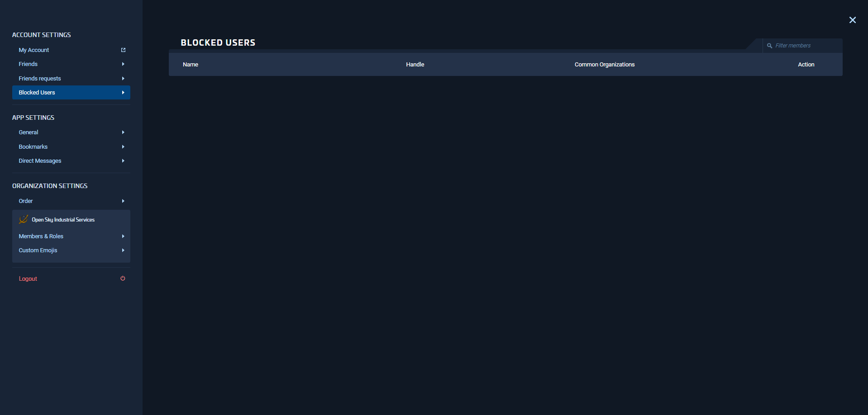The height and width of the screenshot is (415, 868).
Task: Open Members & Roles for the organization
Action: (x=41, y=236)
